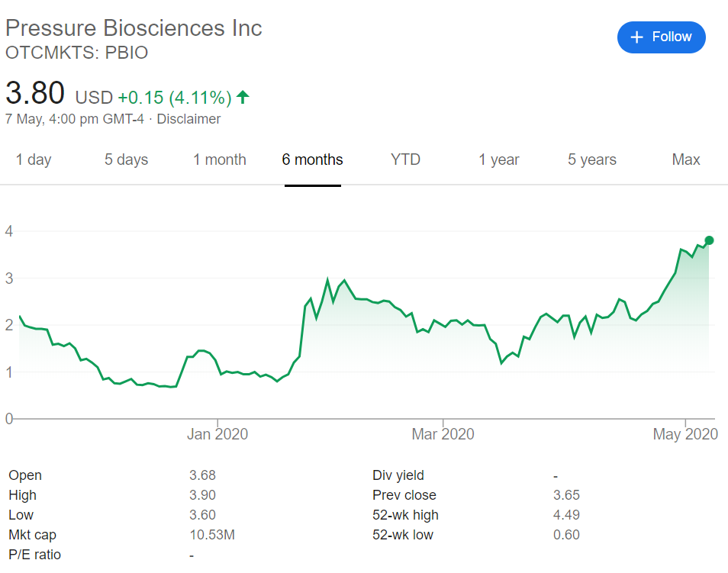Select the 5 years tab
The width and height of the screenshot is (728, 573).
592,159
